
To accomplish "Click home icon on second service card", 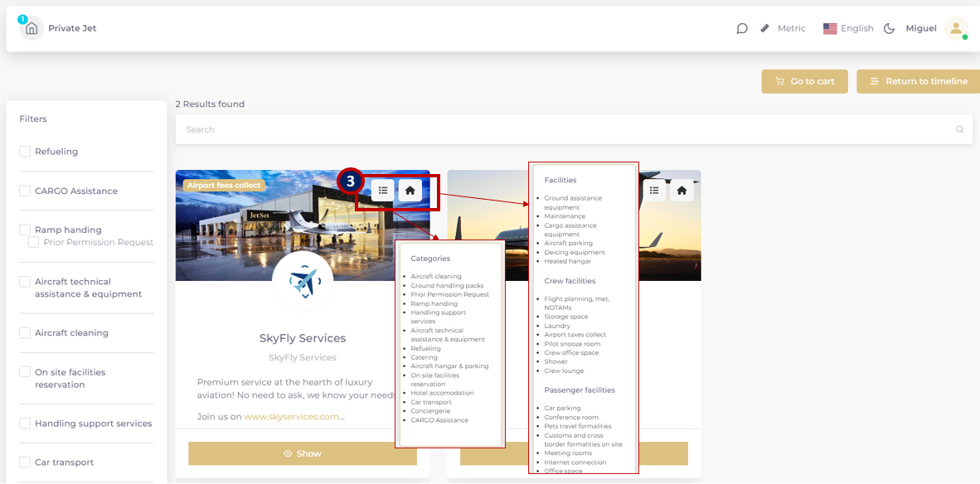I will click(x=682, y=190).
